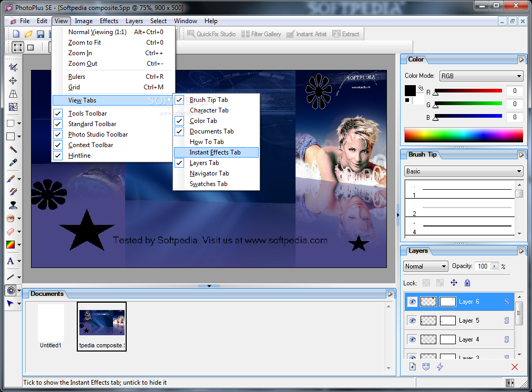This screenshot has height=392, width=532.
Task: Expand the Color panel options arrow
Action: tap(521, 60)
